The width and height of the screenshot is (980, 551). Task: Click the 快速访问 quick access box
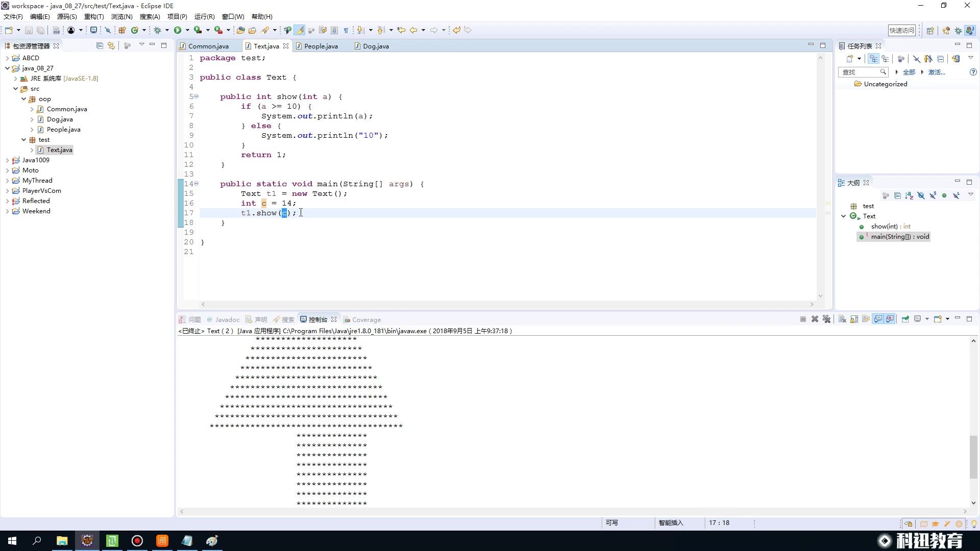point(902,30)
